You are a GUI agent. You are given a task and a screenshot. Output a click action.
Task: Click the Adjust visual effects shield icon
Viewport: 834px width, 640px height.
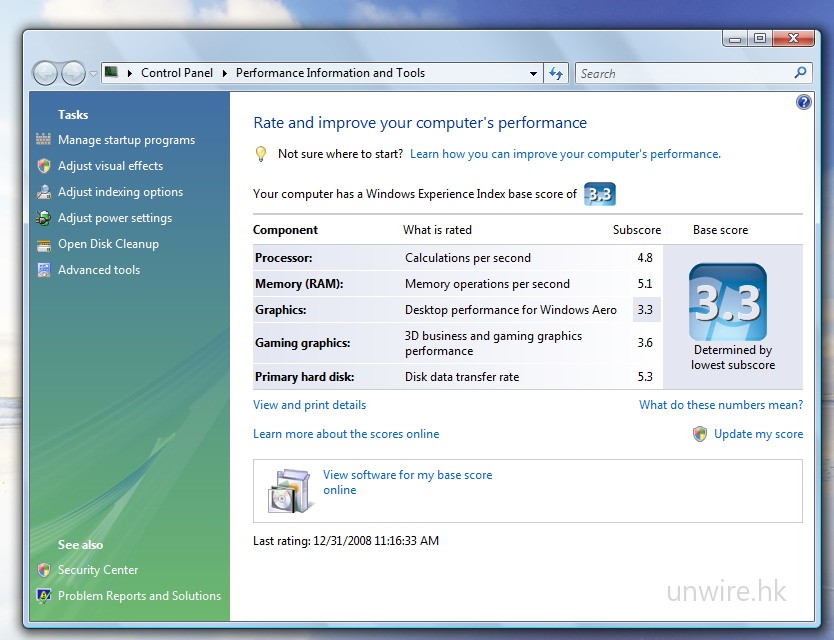click(43, 166)
